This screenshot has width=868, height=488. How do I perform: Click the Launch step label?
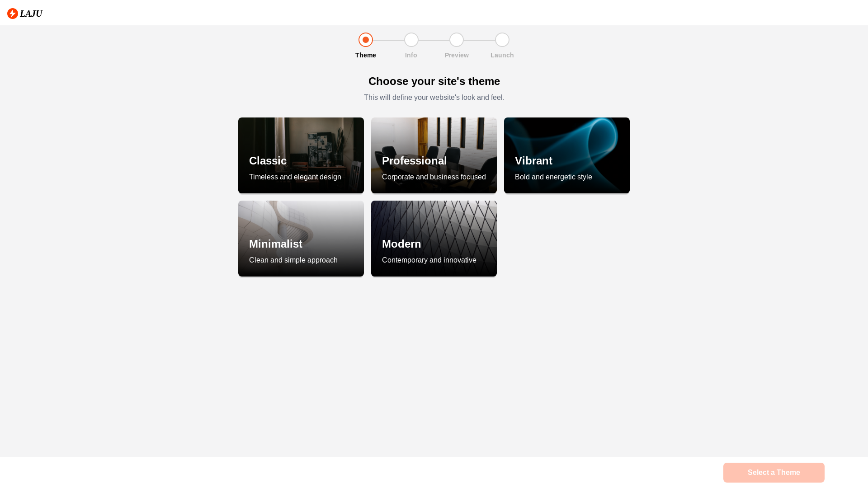(x=502, y=55)
